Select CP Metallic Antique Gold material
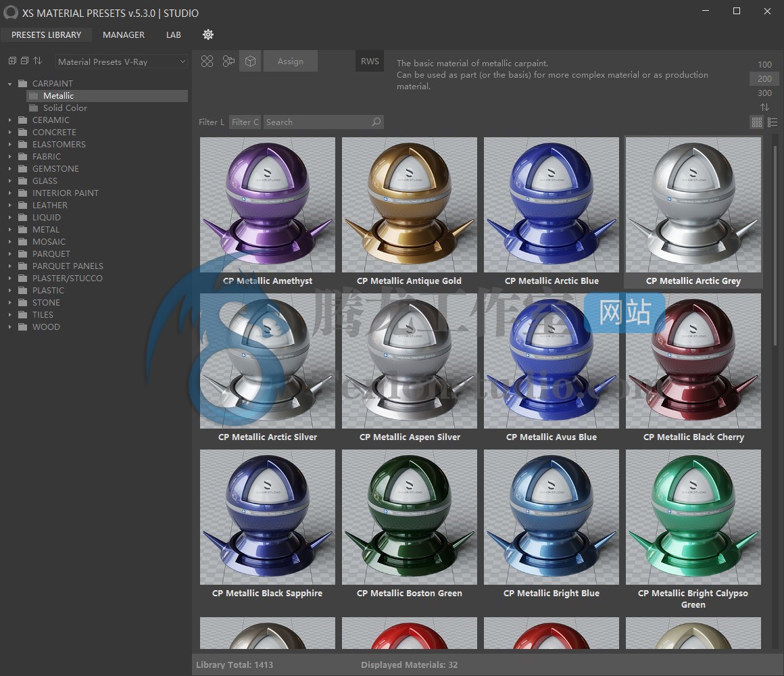The image size is (784, 676). (x=409, y=205)
